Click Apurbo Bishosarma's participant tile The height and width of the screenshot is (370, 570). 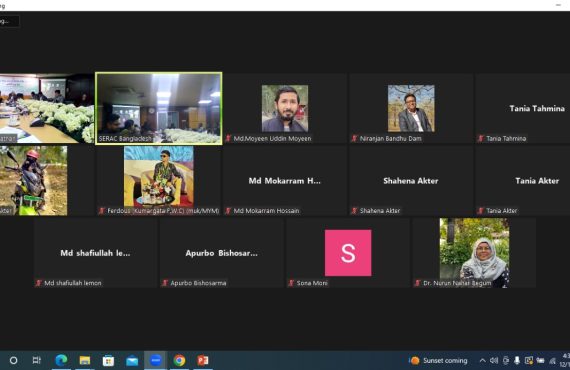(222, 253)
